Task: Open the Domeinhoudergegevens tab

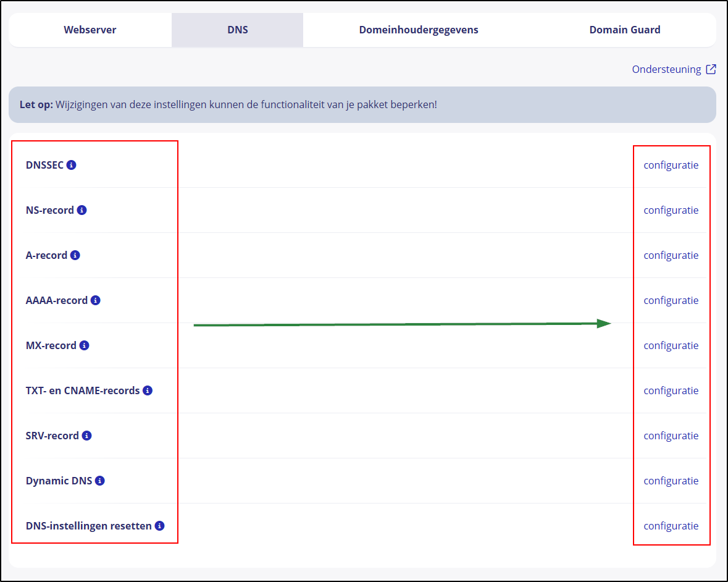Action: pos(419,30)
